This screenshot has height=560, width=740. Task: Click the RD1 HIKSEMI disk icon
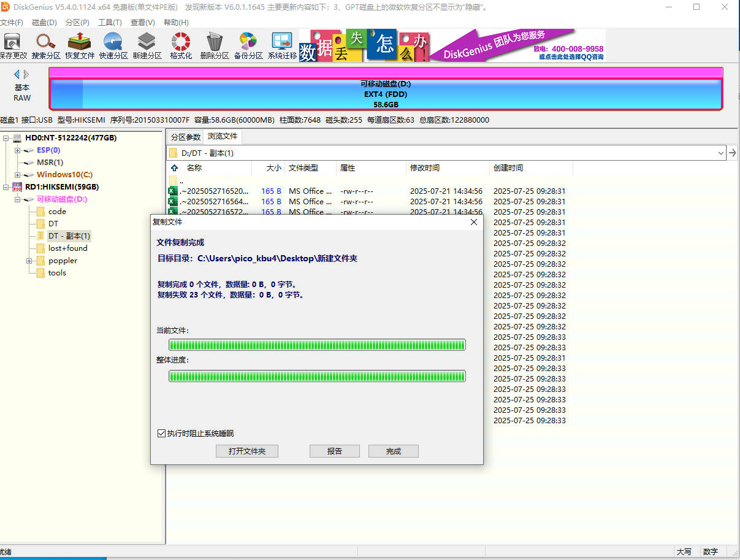point(17,187)
